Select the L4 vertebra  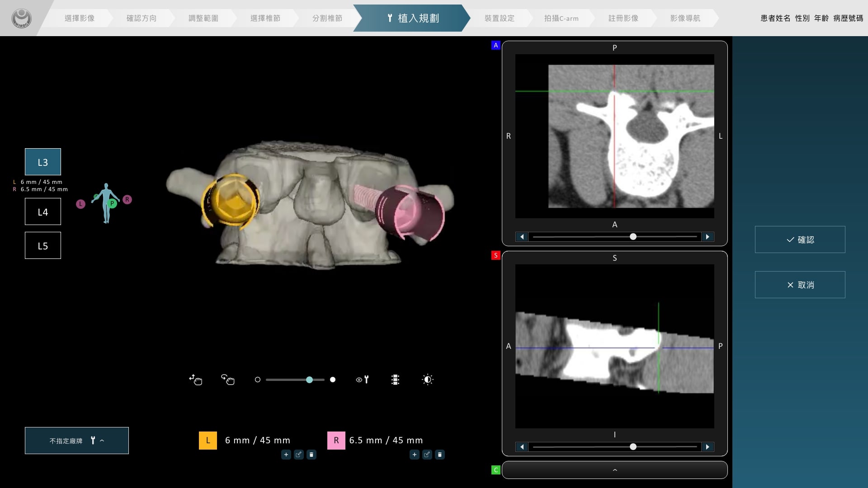[x=43, y=211]
